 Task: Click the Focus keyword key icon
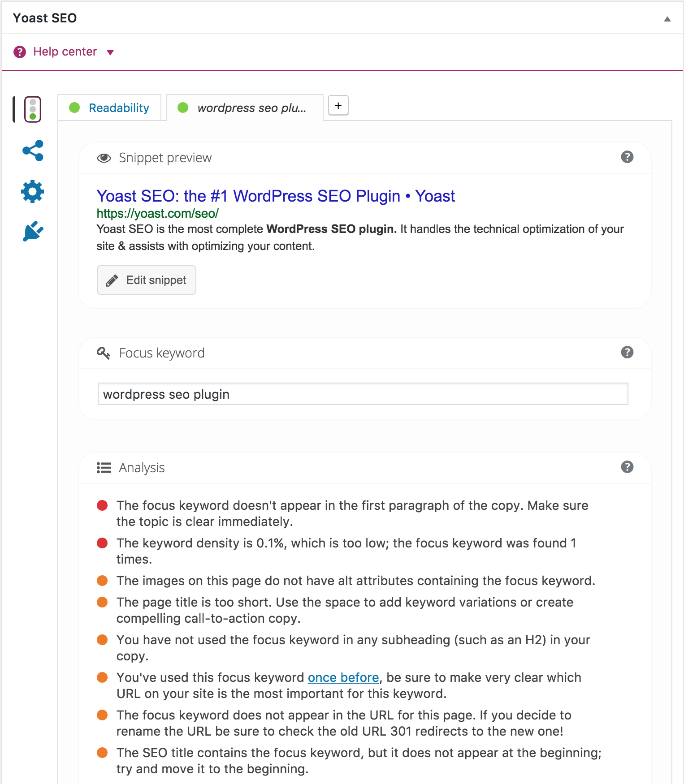coord(104,353)
